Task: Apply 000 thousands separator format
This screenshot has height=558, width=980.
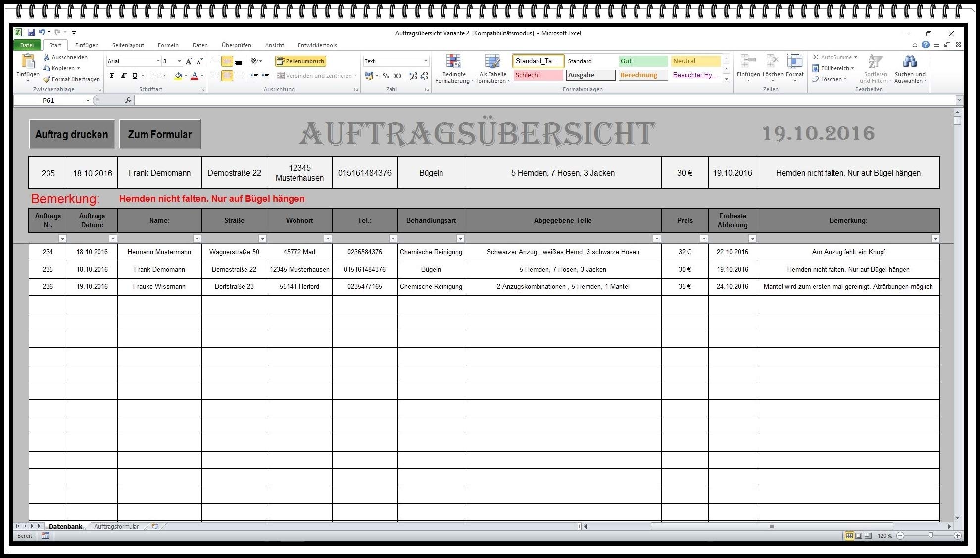Action: [397, 76]
